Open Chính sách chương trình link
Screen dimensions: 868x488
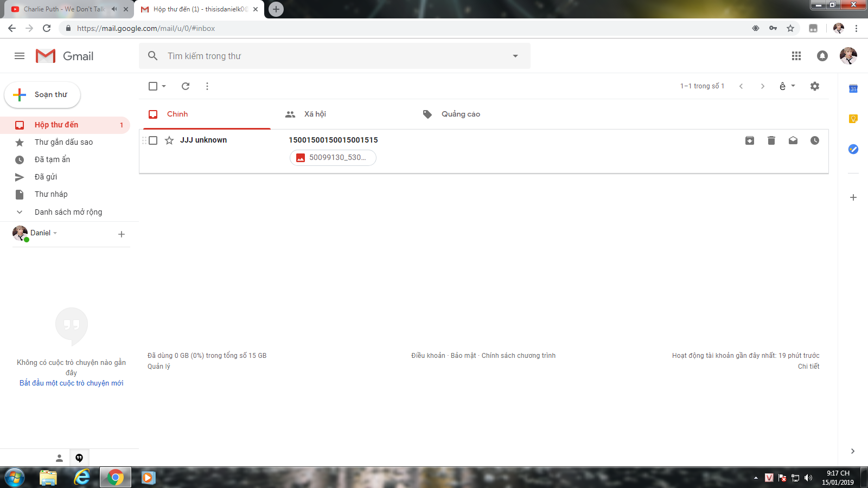519,356
